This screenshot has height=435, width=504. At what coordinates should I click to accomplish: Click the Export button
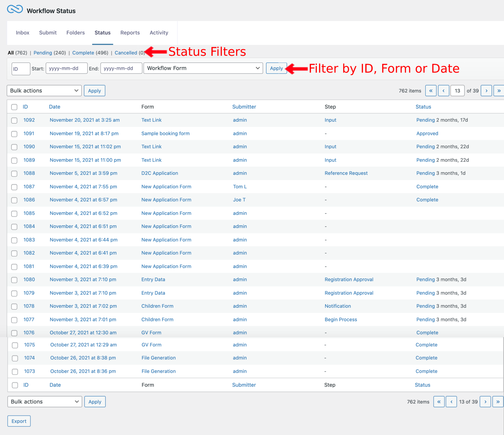point(19,421)
